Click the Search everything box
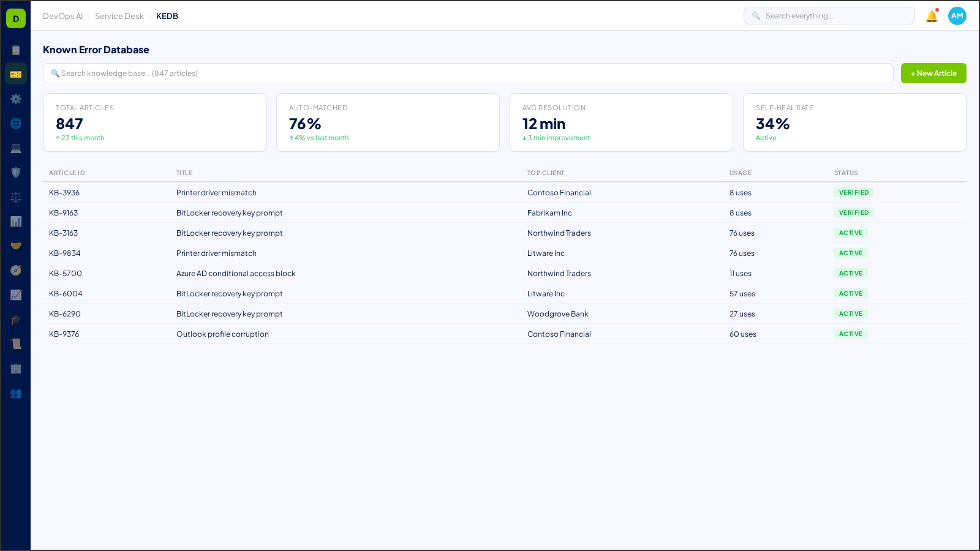The width and height of the screenshot is (980, 551). click(x=829, y=15)
